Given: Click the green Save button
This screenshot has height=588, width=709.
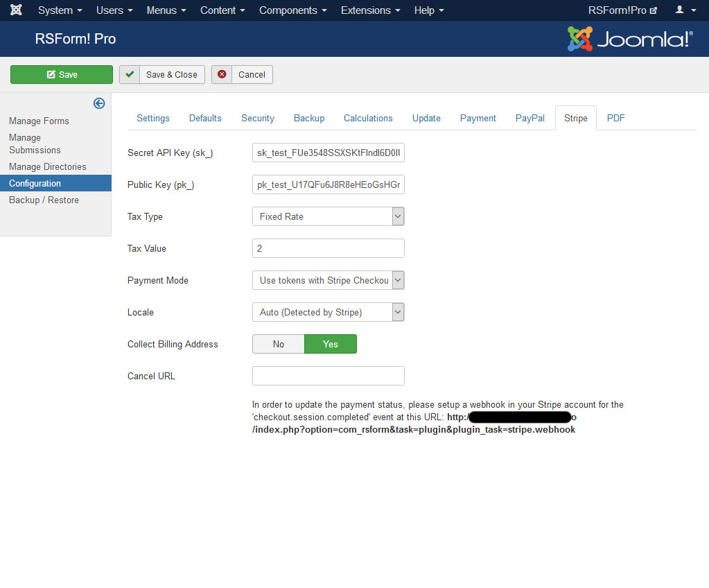Looking at the screenshot, I should coord(62,75).
